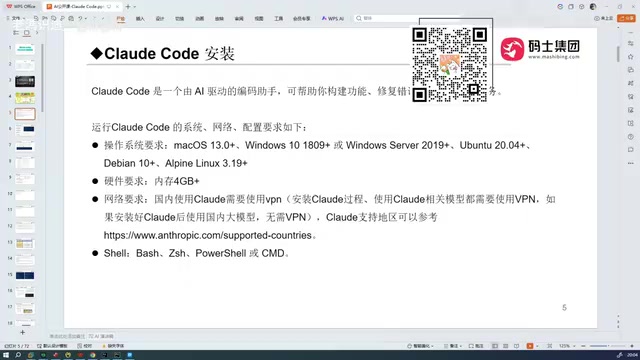640x360 pixels.
Task: Click the mashibing.com logo on slide
Action: (x=540, y=49)
